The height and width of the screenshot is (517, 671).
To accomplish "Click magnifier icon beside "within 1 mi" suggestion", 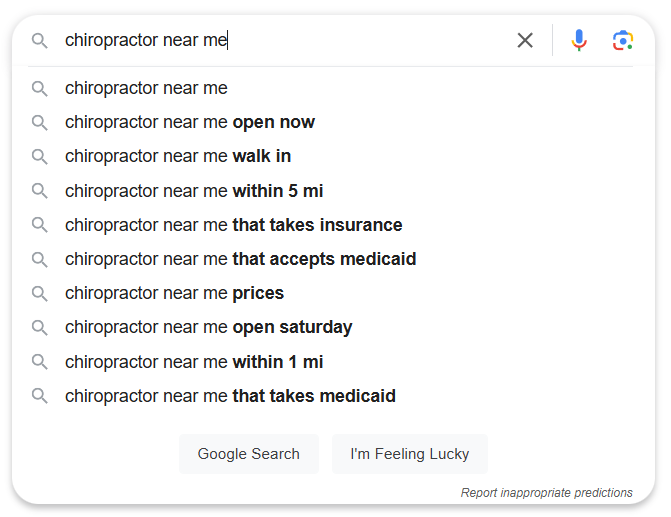I will (x=39, y=362).
